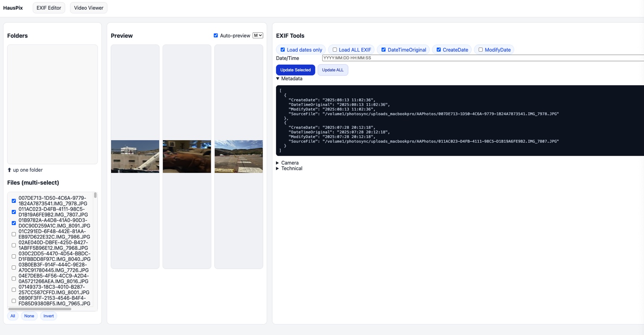Screen dimensions: 644x335
Task: Select all files with All button
Action: [13, 316]
